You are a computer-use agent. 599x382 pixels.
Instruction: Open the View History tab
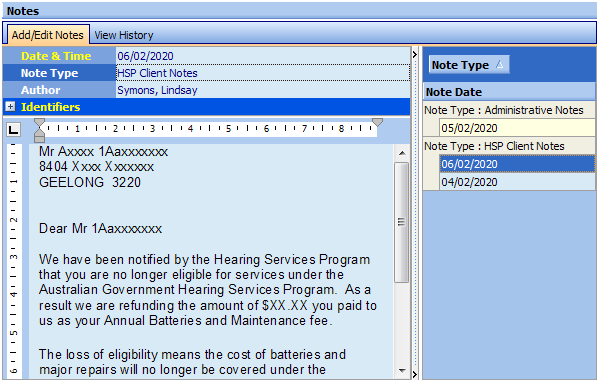124,35
